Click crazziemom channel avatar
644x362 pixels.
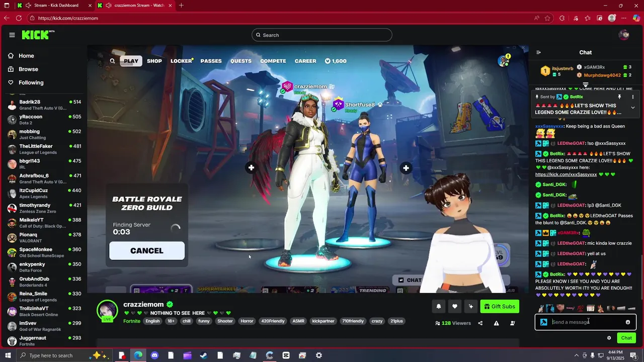tap(107, 311)
